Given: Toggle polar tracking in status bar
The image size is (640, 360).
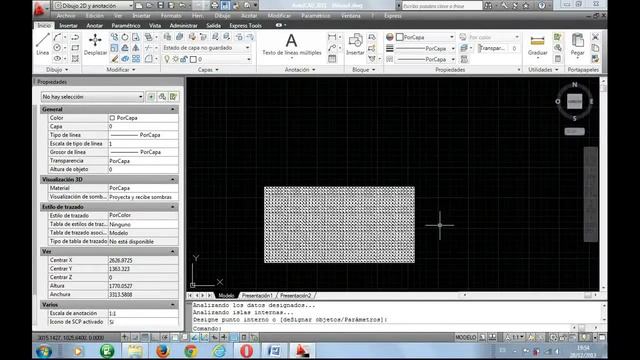Looking at the screenshot, I should click(x=165, y=338).
